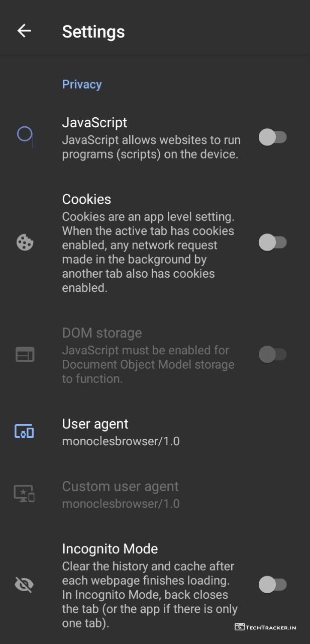Toggle the Incognito Mode switch
This screenshot has height=644, width=310.
pyautogui.click(x=272, y=585)
